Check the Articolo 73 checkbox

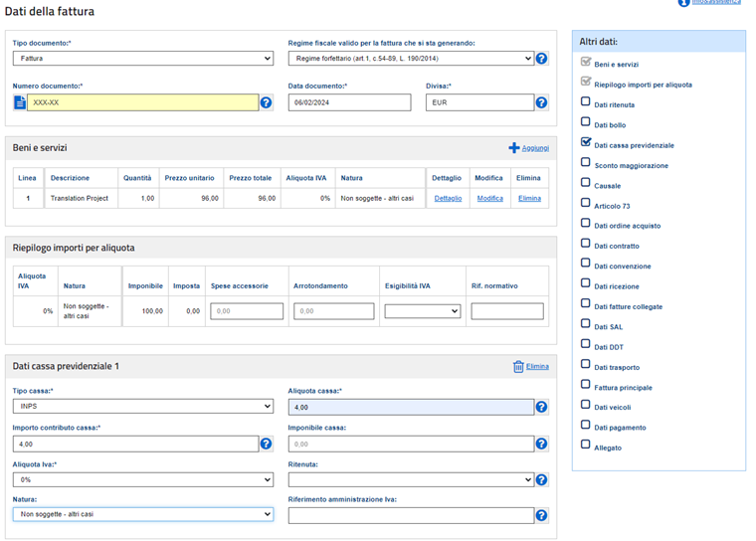(x=585, y=203)
